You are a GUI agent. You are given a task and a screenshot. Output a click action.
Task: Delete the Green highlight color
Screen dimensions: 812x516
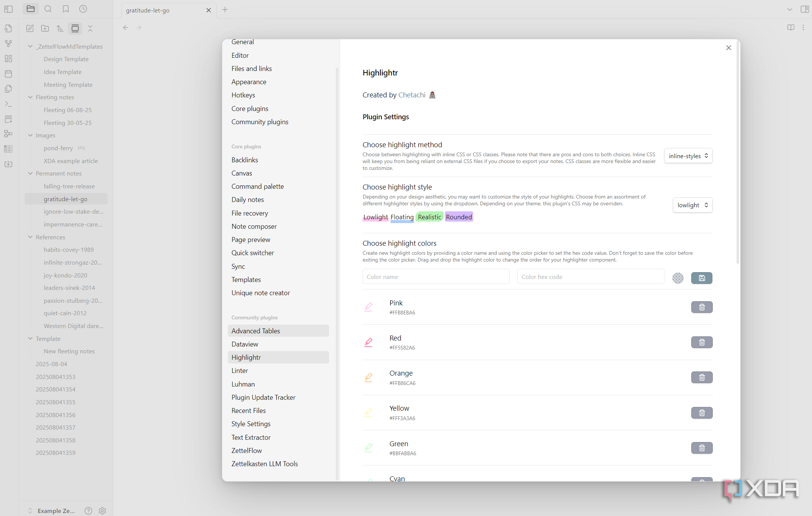(x=702, y=448)
